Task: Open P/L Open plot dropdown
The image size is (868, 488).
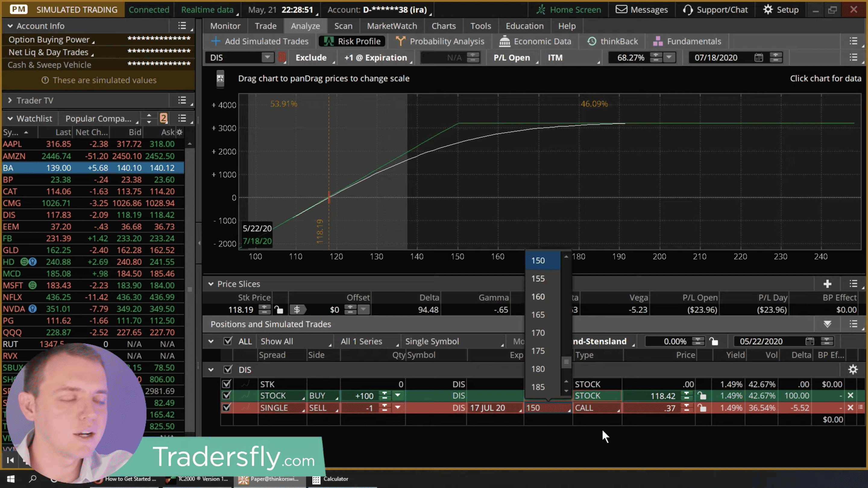Action: point(514,58)
